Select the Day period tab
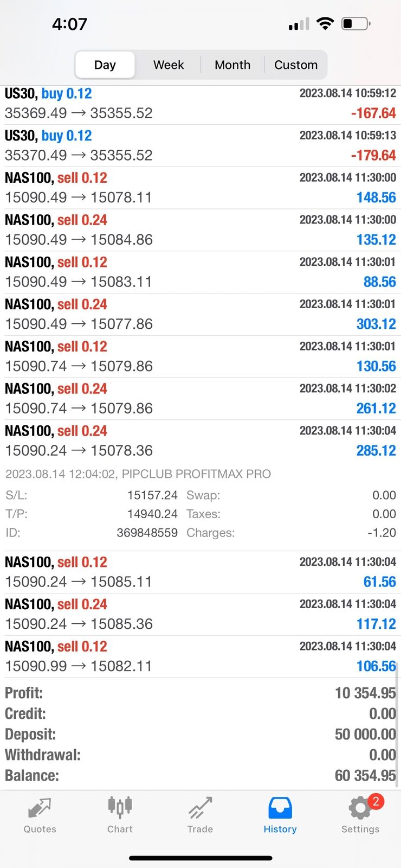This screenshot has height=868, width=401. [x=105, y=65]
